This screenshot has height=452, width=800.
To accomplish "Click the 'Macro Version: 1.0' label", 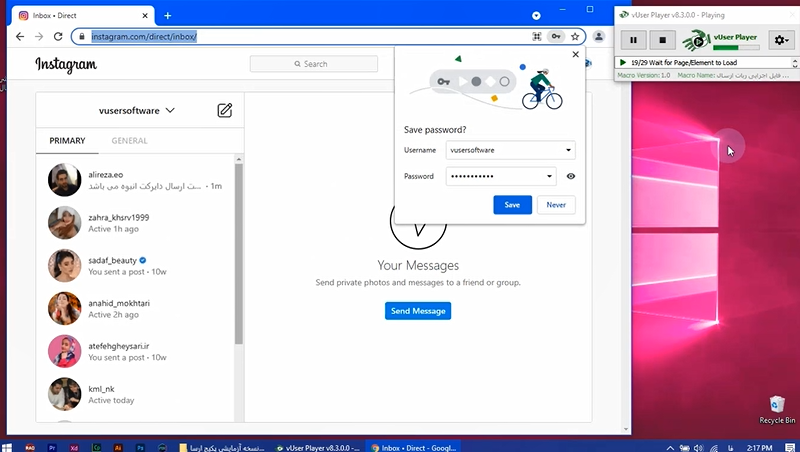I will point(644,75).
